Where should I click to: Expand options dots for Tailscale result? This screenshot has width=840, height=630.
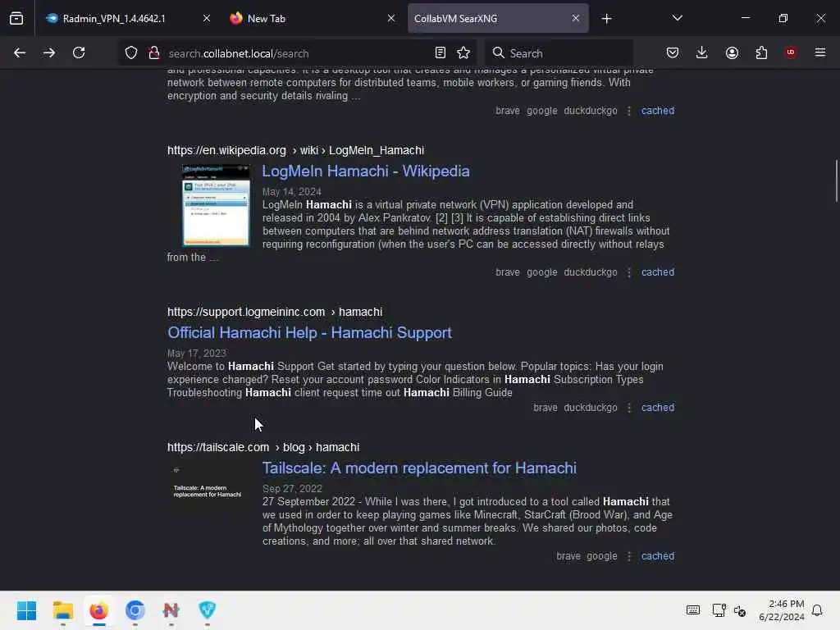tap(629, 556)
